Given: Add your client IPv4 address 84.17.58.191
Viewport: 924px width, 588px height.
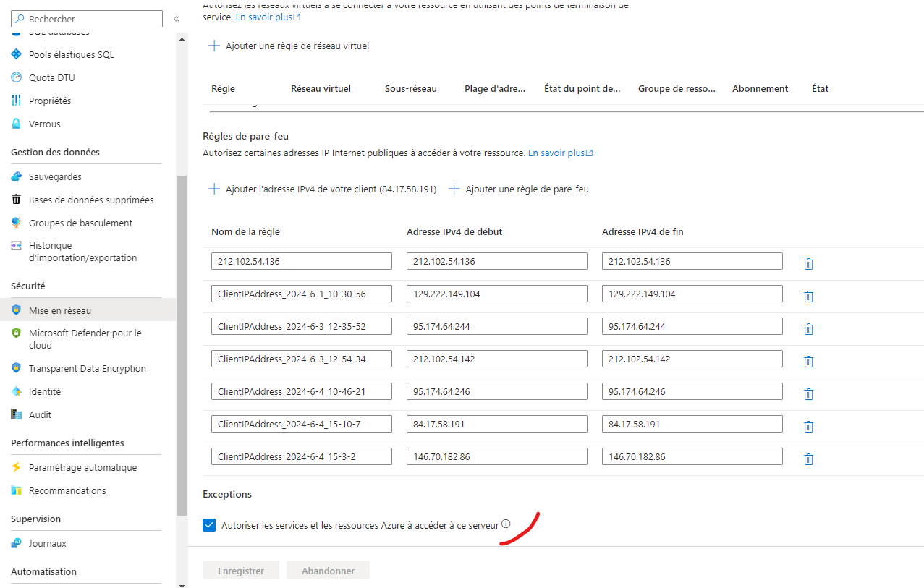Looking at the screenshot, I should (322, 189).
